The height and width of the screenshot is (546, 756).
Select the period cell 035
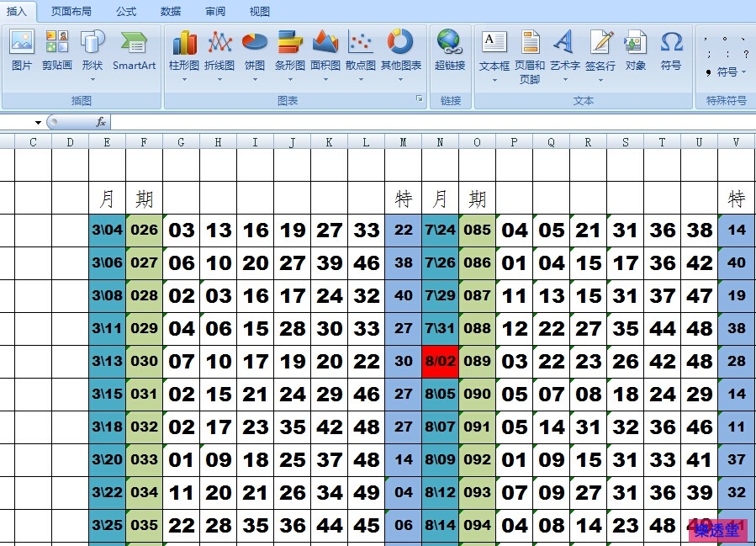pos(144,525)
